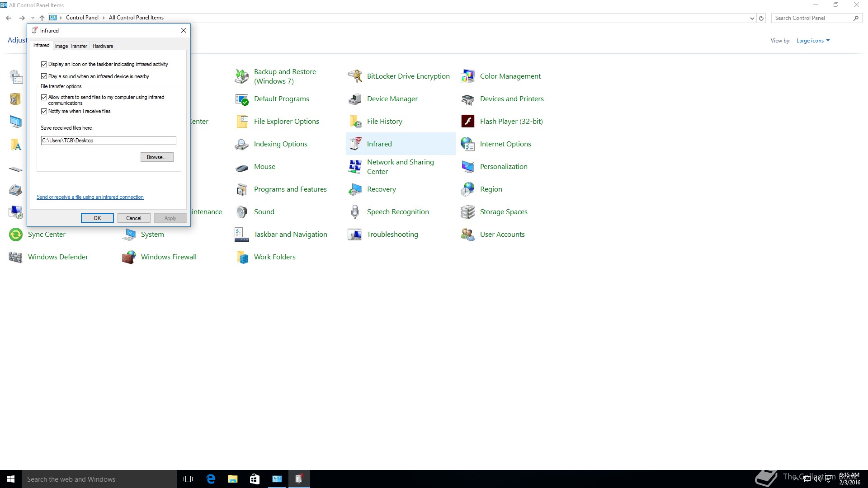This screenshot has height=488, width=868.
Task: Click the Save received files path field
Action: 108,141
